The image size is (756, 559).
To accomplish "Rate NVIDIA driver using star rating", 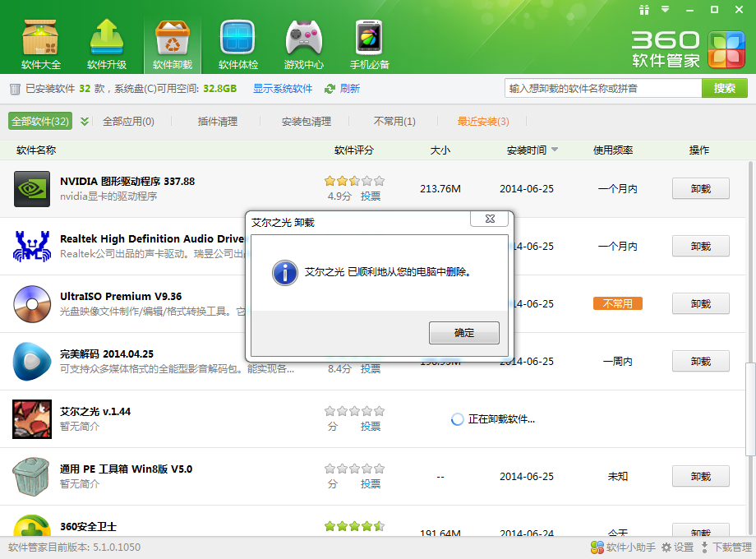I will pyautogui.click(x=354, y=181).
